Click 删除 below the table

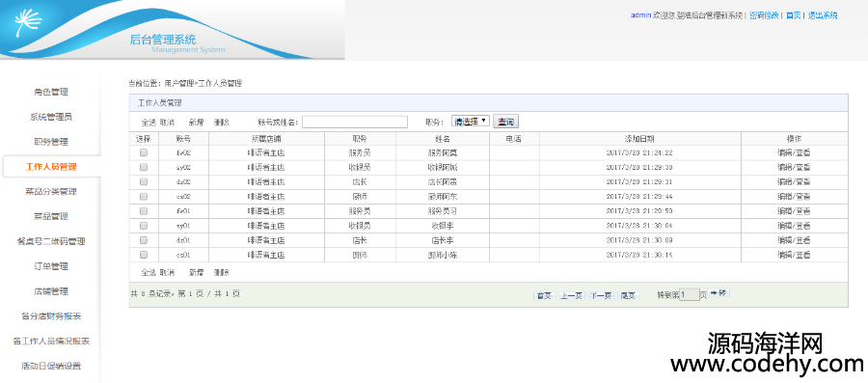[x=222, y=272]
